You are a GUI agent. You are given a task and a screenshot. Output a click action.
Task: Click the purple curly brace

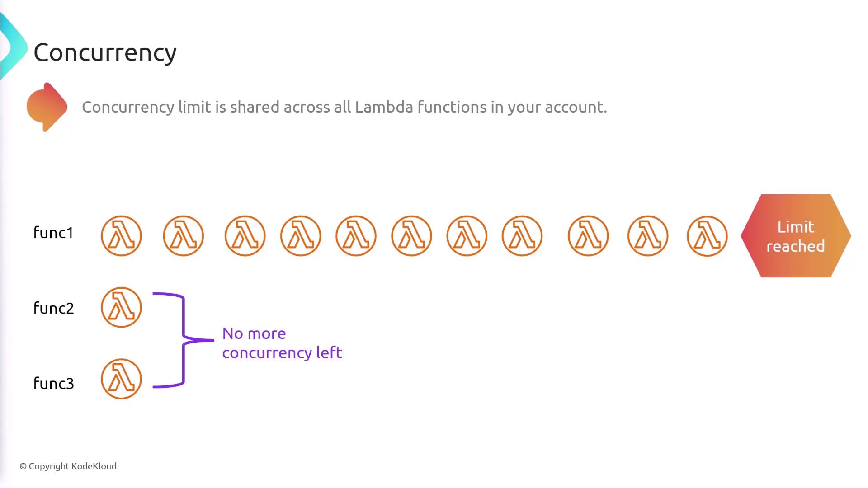(x=183, y=340)
